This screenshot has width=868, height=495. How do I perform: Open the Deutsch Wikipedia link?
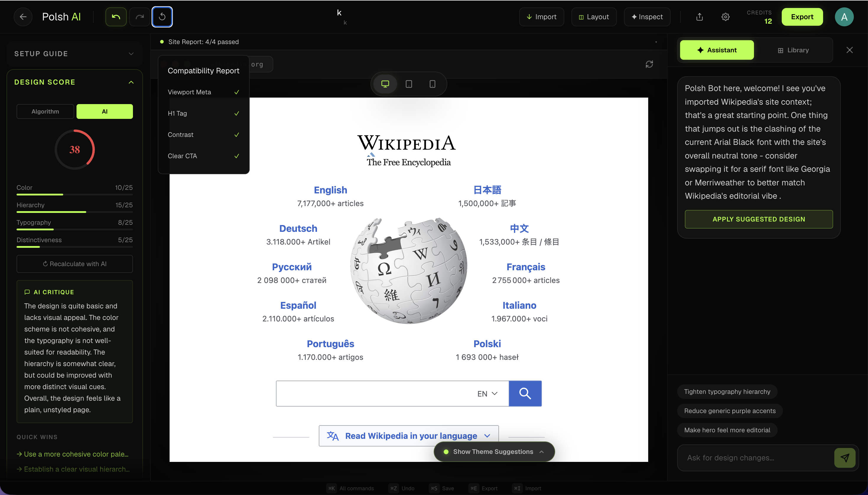point(298,228)
